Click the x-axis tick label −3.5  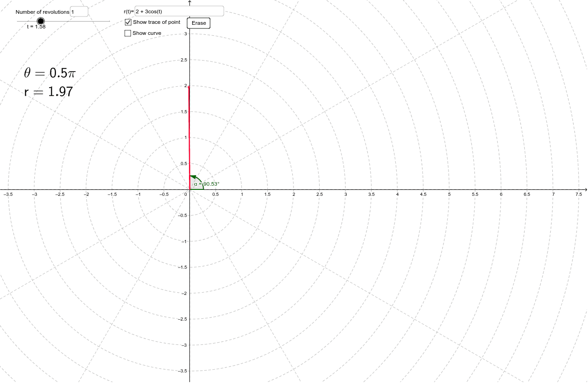[8, 194]
